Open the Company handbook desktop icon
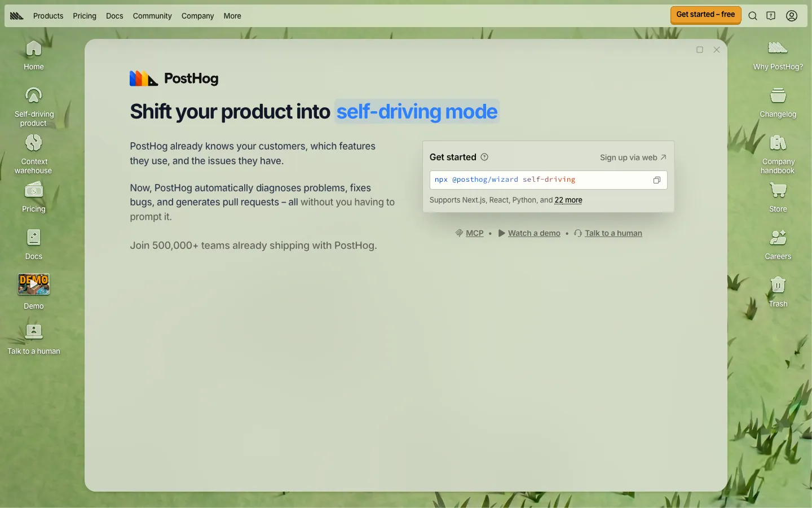 (x=778, y=154)
